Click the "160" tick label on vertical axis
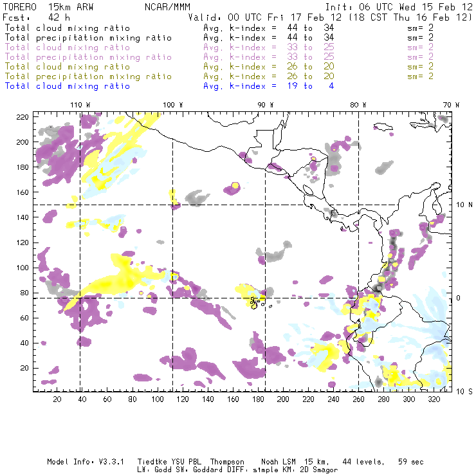Image resolution: width=476 pixels, height=476 pixels. pyautogui.click(x=23, y=192)
